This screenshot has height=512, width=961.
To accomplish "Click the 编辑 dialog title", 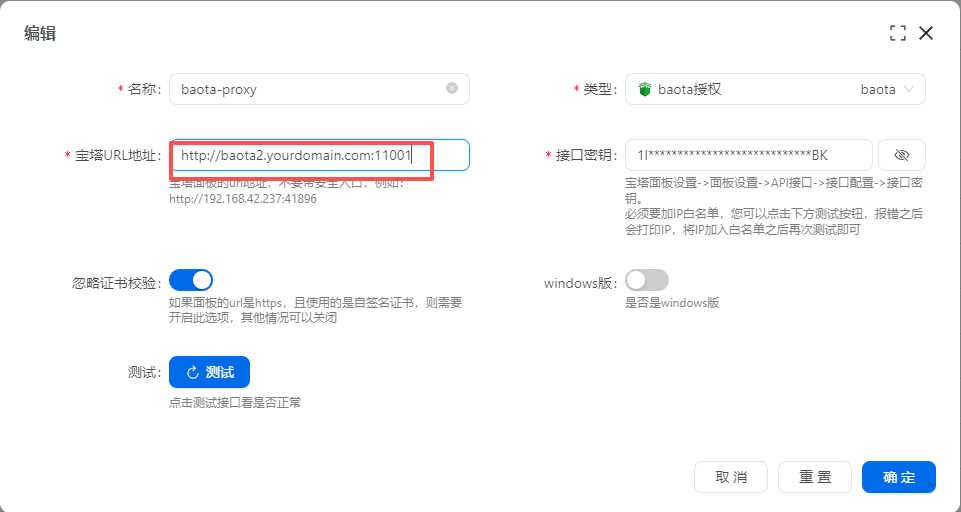I will coord(40,33).
